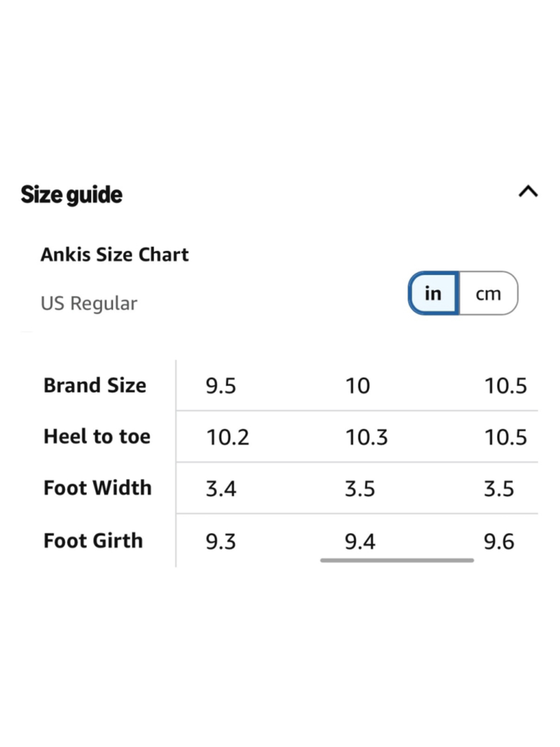Click the Foot Girth row label
Screen dimensions: 560x747
coord(93,541)
